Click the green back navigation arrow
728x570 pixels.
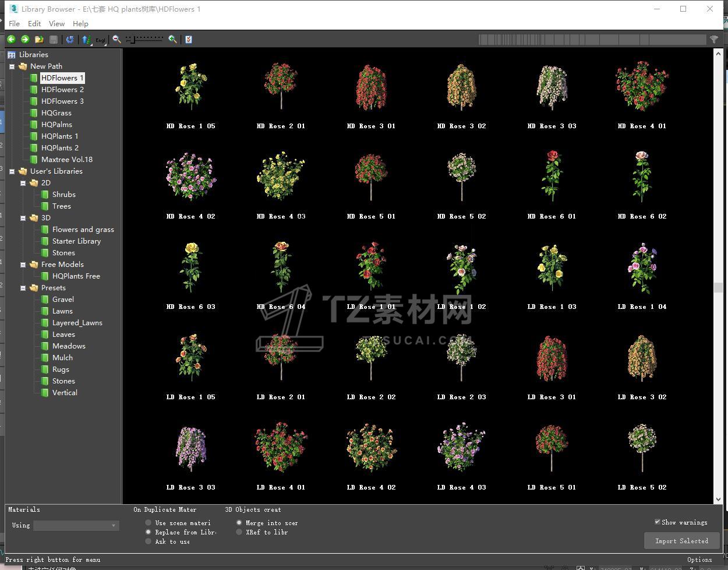tap(11, 39)
